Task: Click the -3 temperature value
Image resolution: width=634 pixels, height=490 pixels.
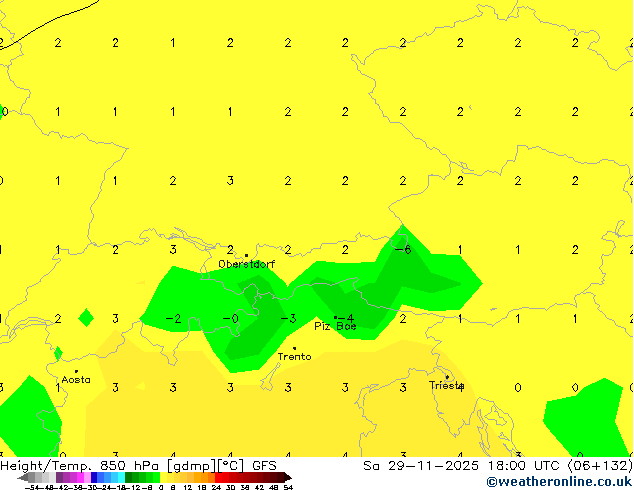Action: coord(288,319)
